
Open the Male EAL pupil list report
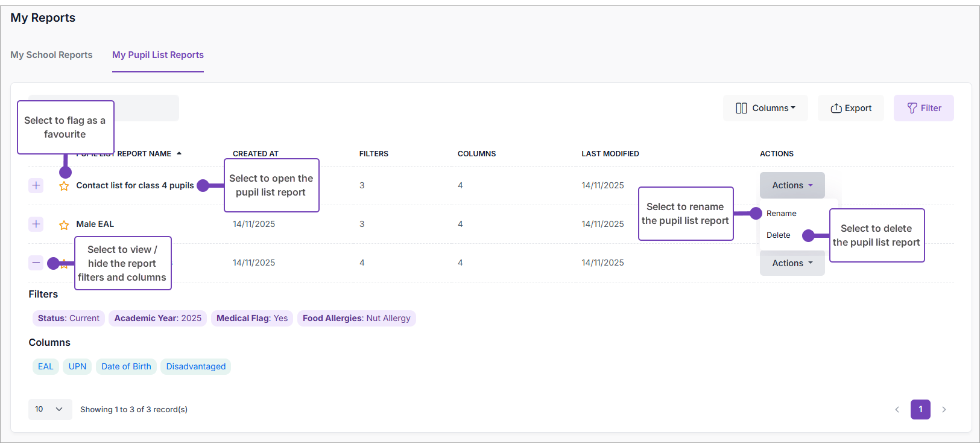(95, 224)
